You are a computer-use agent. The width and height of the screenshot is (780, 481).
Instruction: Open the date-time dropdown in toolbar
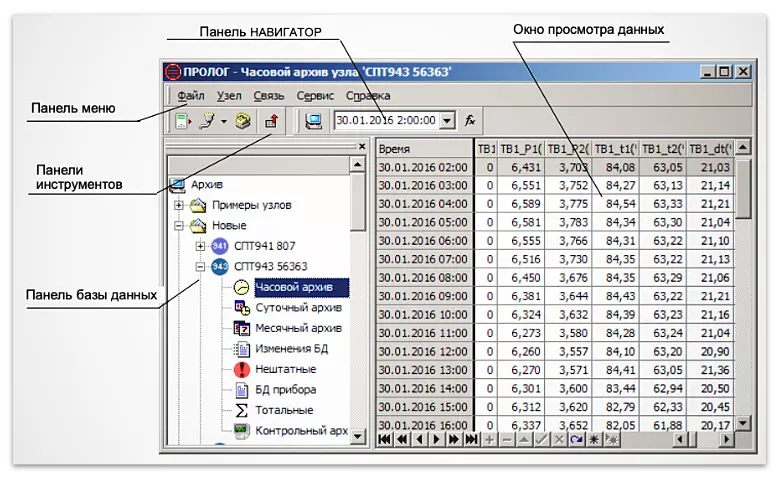pos(446,120)
